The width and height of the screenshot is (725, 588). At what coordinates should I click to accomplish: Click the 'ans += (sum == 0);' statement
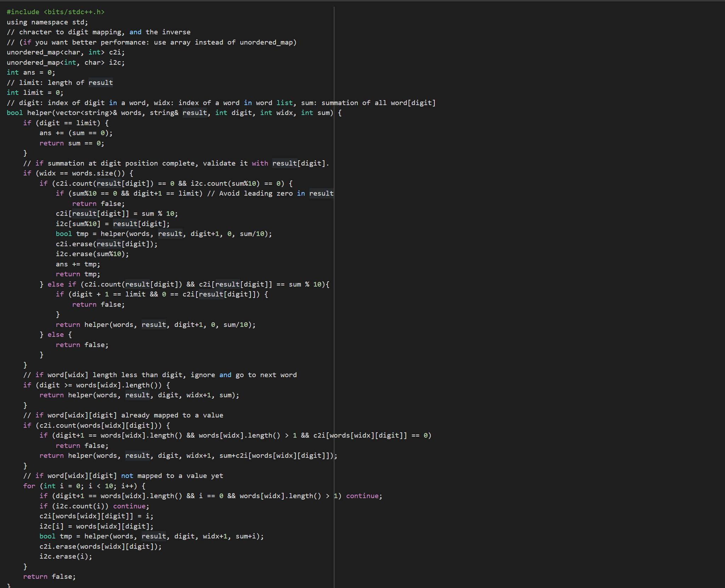click(76, 133)
